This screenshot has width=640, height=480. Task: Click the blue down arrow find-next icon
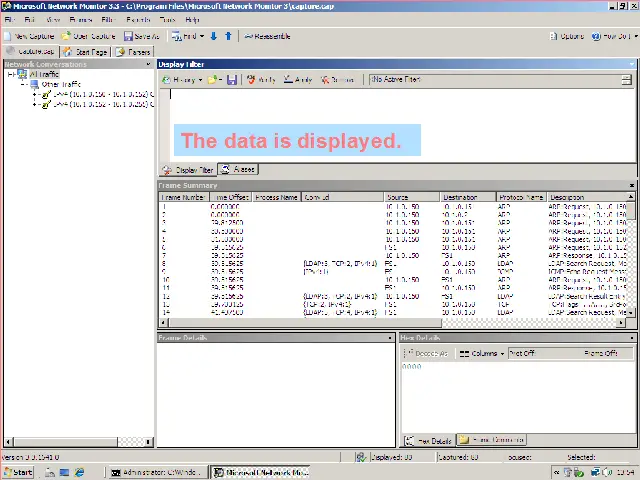[x=213, y=36]
